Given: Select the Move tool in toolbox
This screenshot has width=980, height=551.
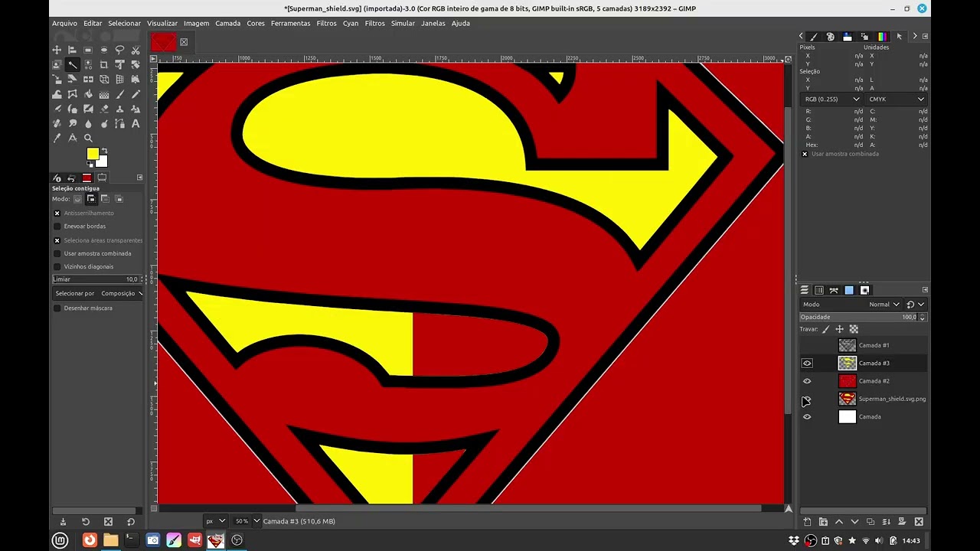Looking at the screenshot, I should (x=57, y=50).
